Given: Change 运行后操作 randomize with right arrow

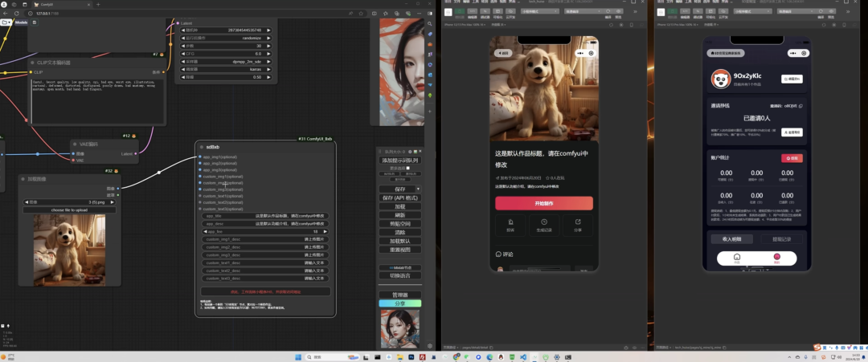Looking at the screenshot, I should [269, 39].
